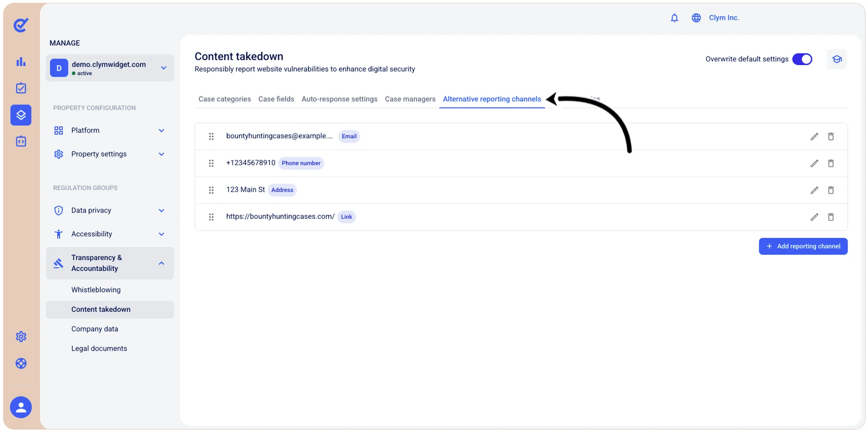Edit the +12345678910 phone channel
This screenshot has height=432, width=868.
coord(814,163)
